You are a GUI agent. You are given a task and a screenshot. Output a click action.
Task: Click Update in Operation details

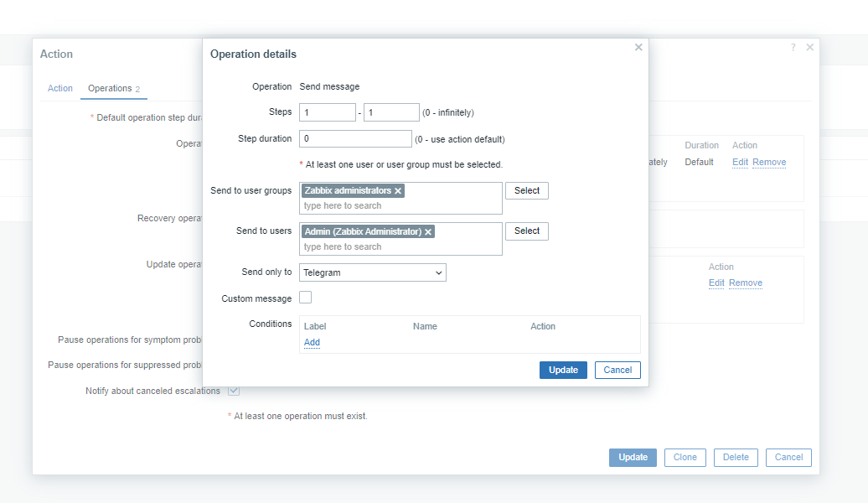(x=563, y=370)
